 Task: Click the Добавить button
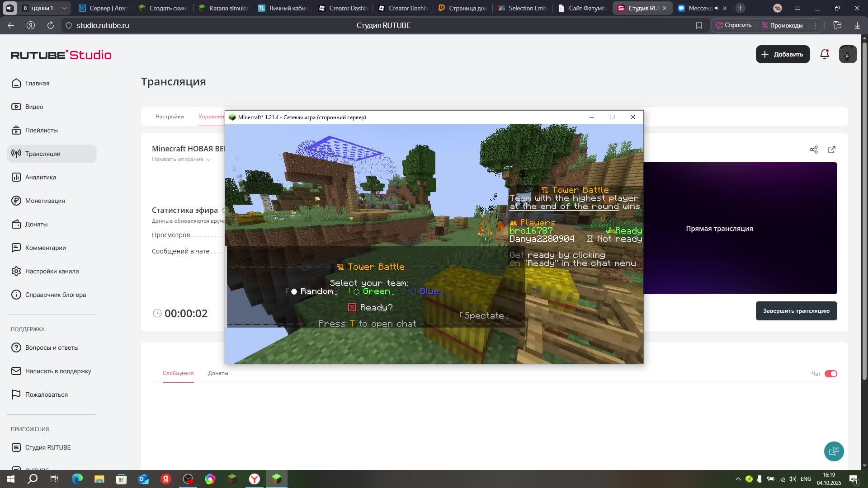point(783,54)
